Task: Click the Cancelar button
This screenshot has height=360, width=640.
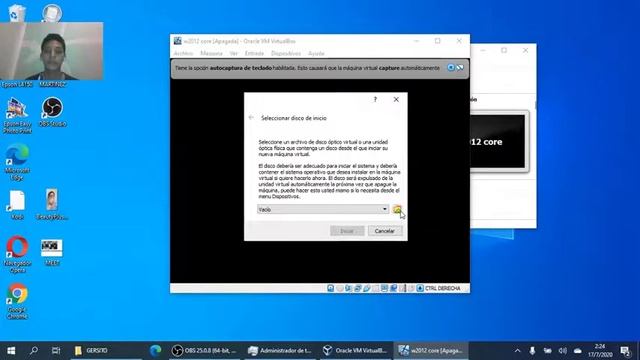Action: 385,231
